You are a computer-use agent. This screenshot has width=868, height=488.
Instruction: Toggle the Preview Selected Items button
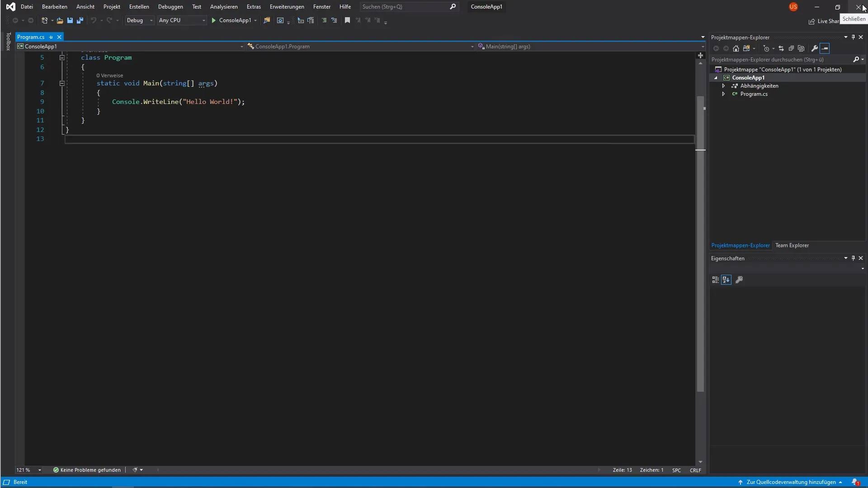click(x=825, y=48)
